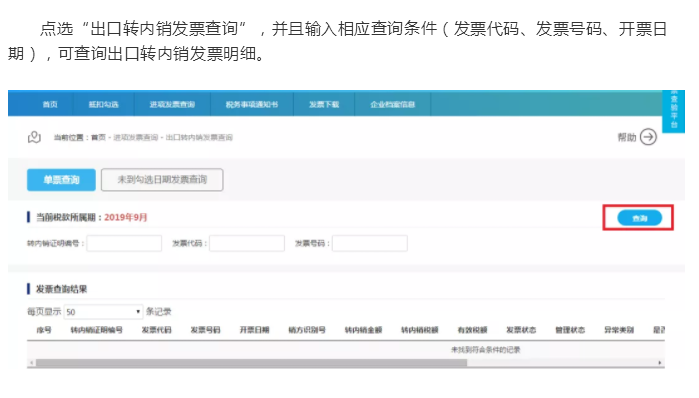Viewport: 699px width, 398px height.
Task: Click the 转内销证明编号 column header
Action: tap(96, 330)
